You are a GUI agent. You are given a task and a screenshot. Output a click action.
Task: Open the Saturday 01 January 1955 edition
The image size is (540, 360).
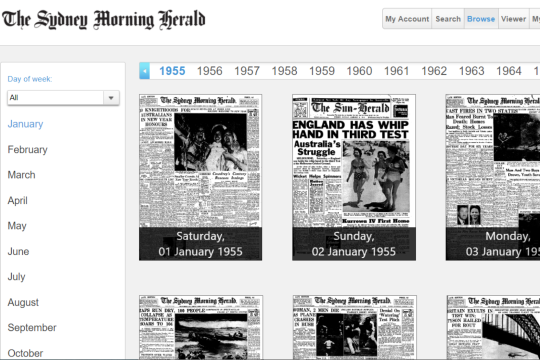(200, 177)
